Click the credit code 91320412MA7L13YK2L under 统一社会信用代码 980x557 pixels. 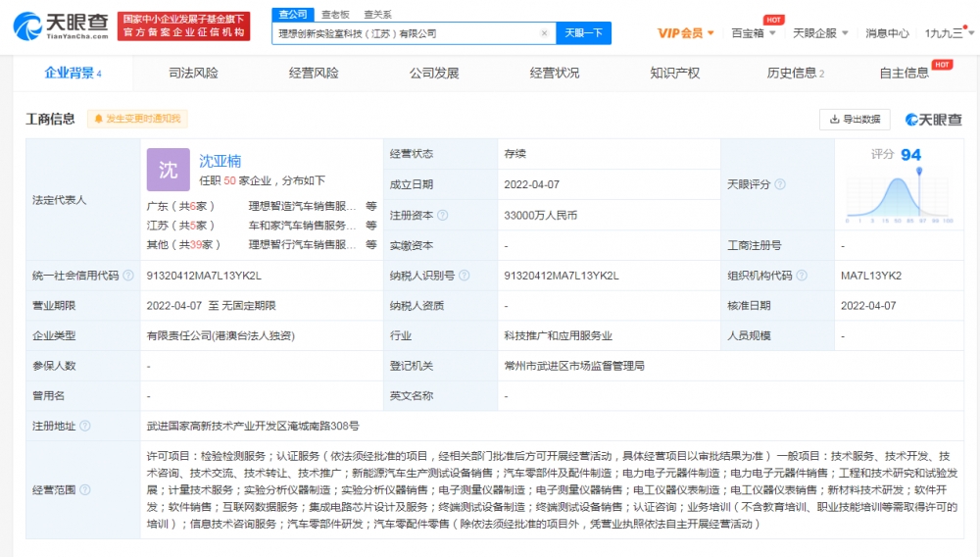(x=204, y=275)
